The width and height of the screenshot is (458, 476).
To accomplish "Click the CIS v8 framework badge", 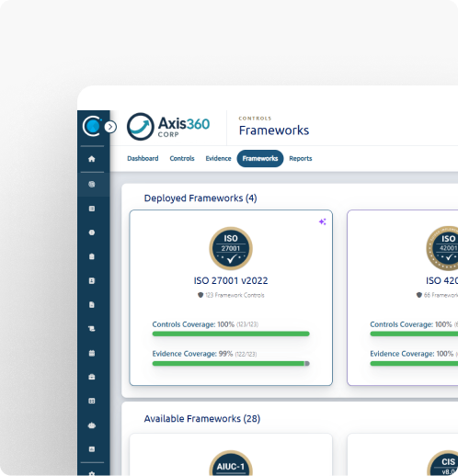I will (x=442, y=463).
